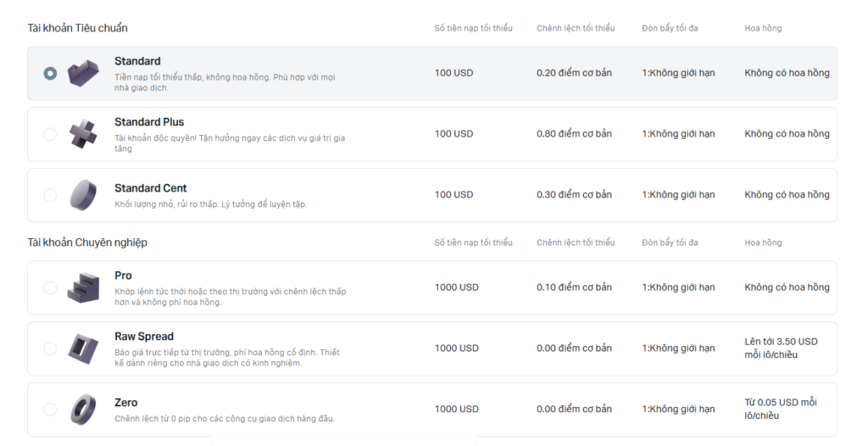Click the Standard Plus account title
Screen dimensions: 868x446
pos(149,122)
